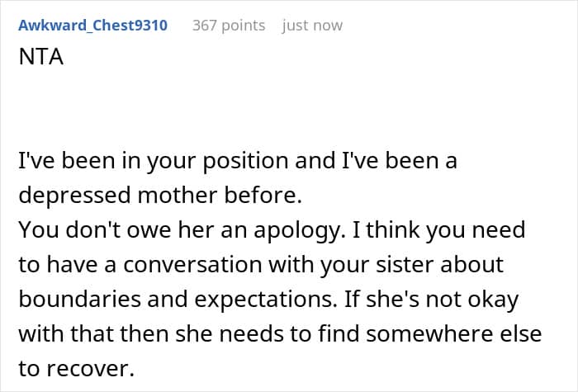The image size is (578, 392).
Task: Click the line about conversation with your sister
Action: click(x=261, y=265)
